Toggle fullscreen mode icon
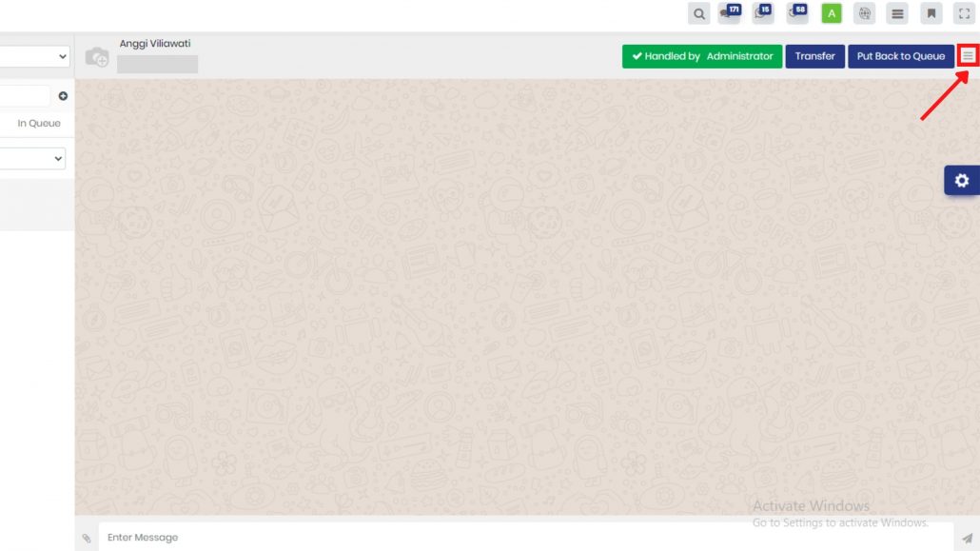This screenshot has width=980, height=551. point(965,13)
